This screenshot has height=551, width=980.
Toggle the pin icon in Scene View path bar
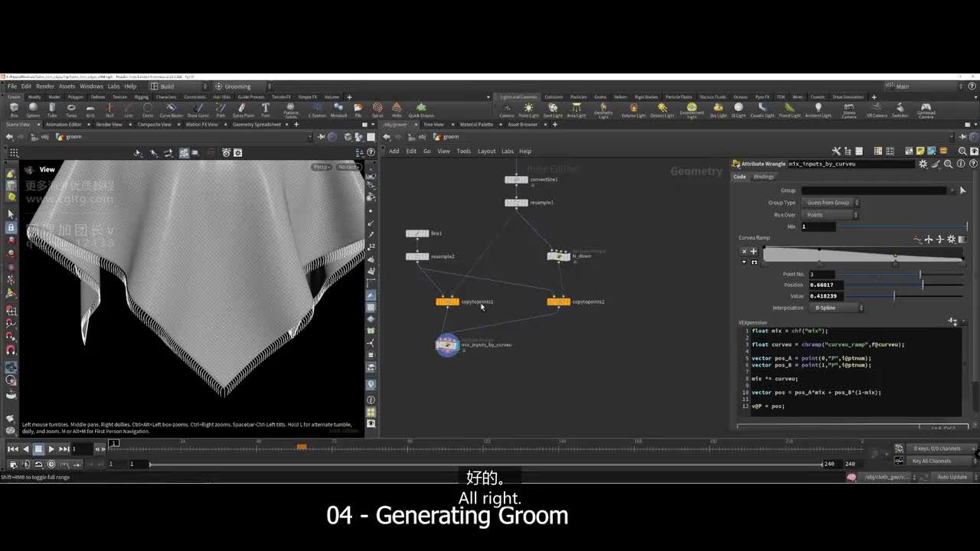pos(322,137)
